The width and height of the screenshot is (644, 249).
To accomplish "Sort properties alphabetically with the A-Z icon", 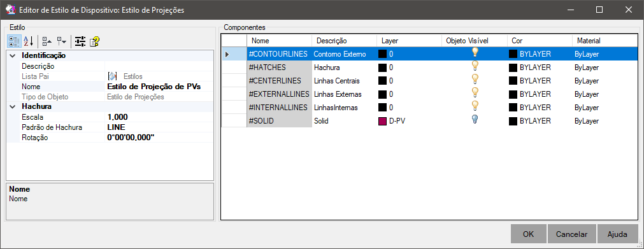I will point(28,41).
